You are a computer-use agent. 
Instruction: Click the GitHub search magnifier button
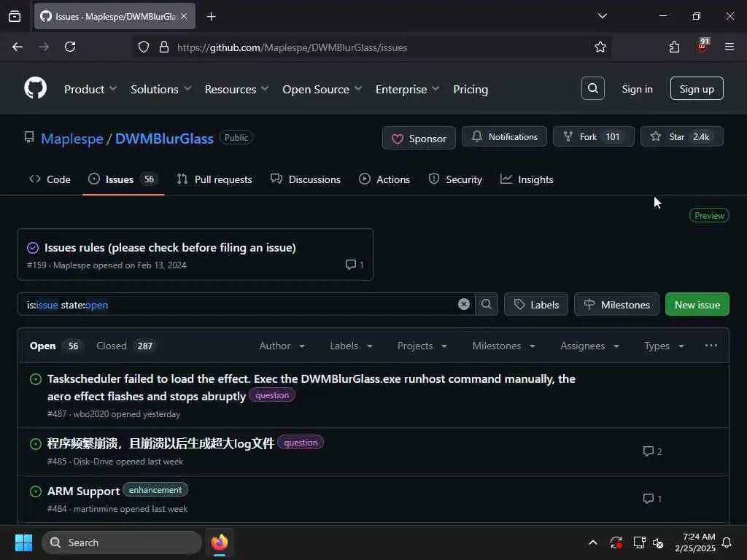pyautogui.click(x=592, y=88)
